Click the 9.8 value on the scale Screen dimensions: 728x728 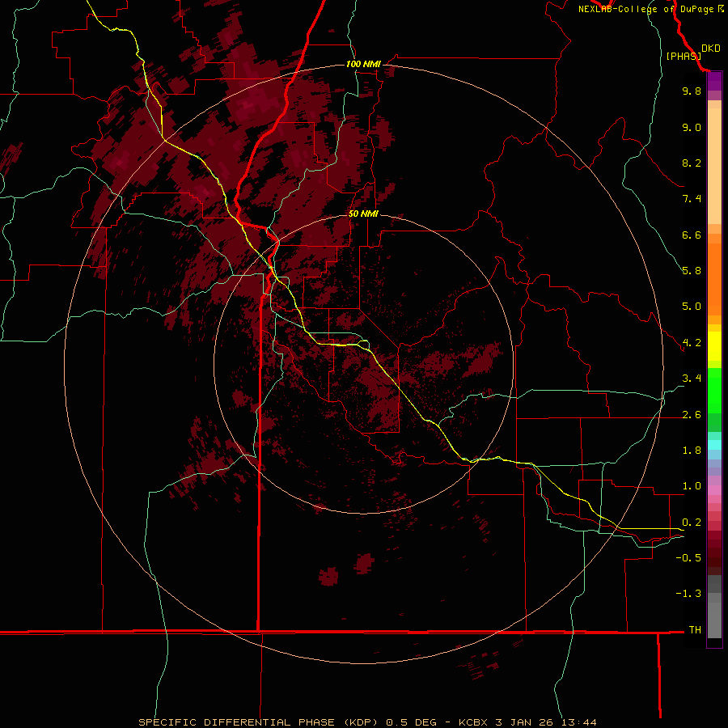tap(692, 91)
